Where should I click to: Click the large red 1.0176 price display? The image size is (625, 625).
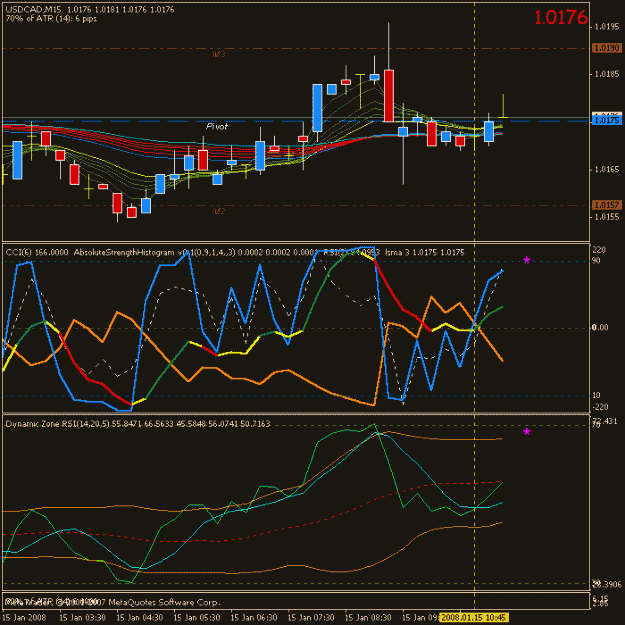click(x=560, y=17)
